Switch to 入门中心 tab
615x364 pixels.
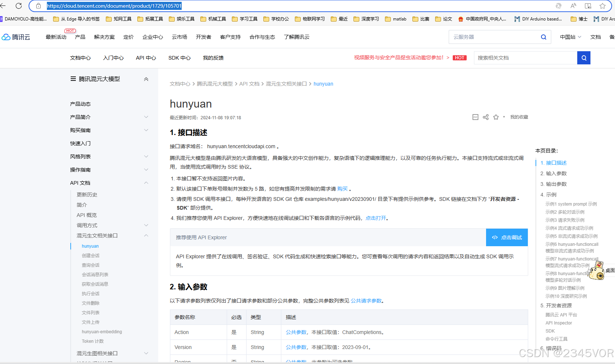pyautogui.click(x=114, y=58)
